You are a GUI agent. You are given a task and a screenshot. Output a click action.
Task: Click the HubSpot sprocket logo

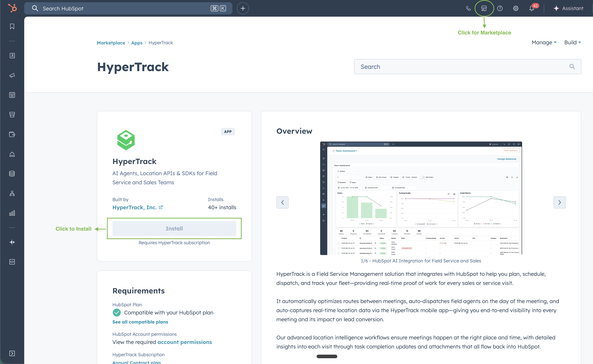point(12,8)
